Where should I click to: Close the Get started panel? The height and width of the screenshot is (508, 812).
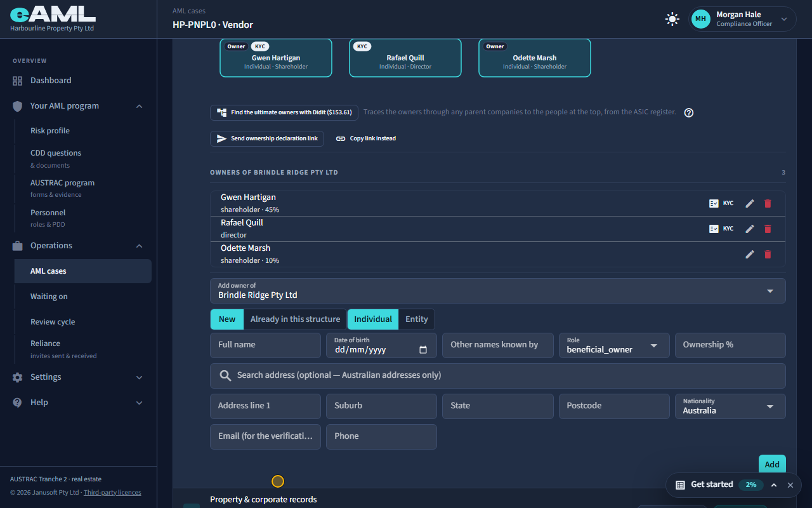pyautogui.click(x=790, y=485)
